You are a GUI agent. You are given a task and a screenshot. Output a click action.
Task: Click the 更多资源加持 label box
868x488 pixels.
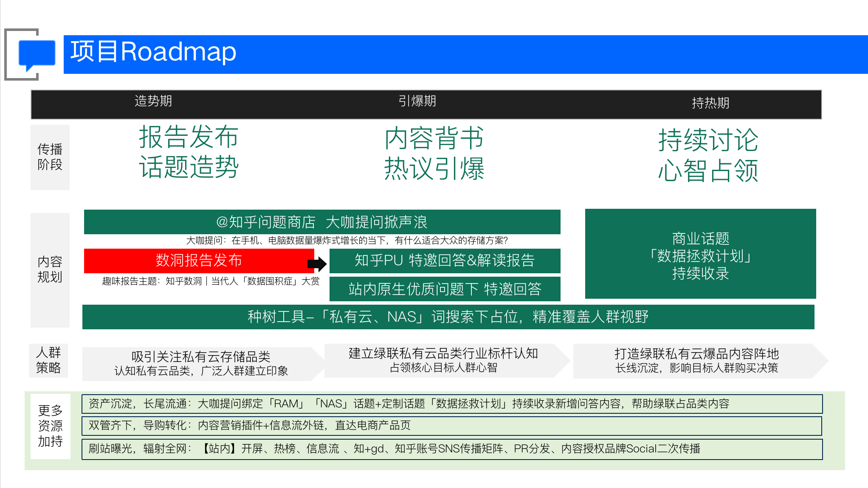click(50, 426)
